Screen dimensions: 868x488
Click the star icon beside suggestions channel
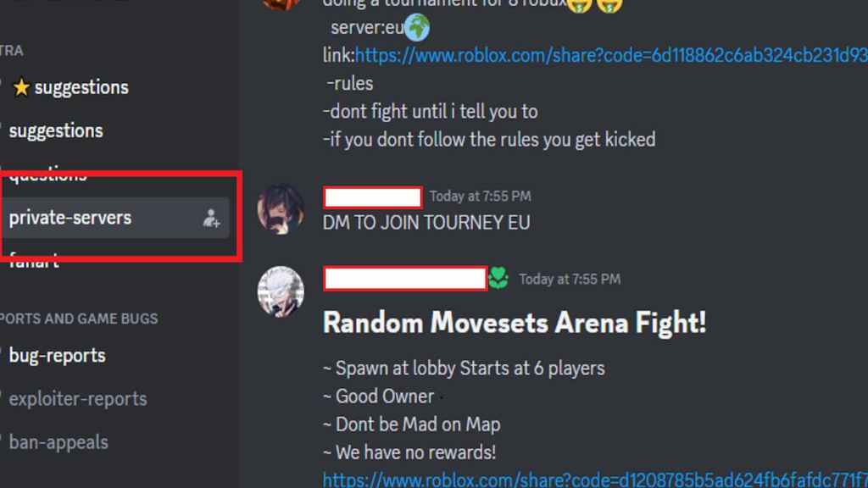click(21, 87)
